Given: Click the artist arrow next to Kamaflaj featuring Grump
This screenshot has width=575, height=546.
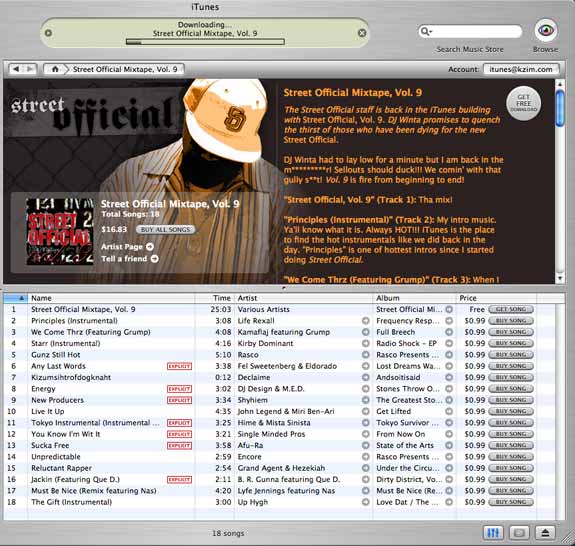Looking at the screenshot, I should point(366,332).
